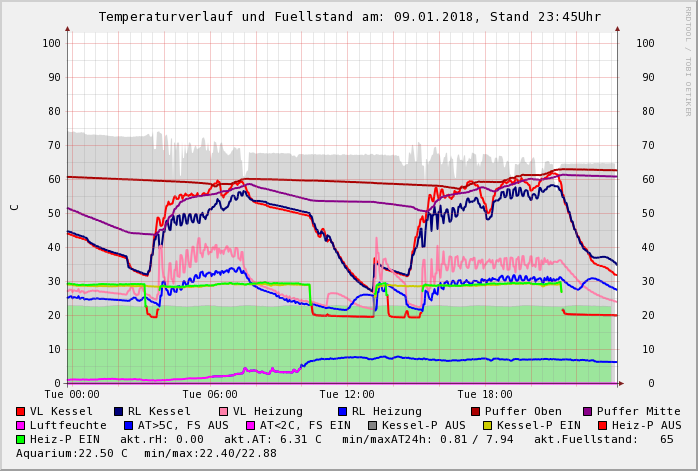This screenshot has width=698, height=471.
Task: Click the yellow Kessel-P EIN legend swatch
Action: [x=488, y=425]
